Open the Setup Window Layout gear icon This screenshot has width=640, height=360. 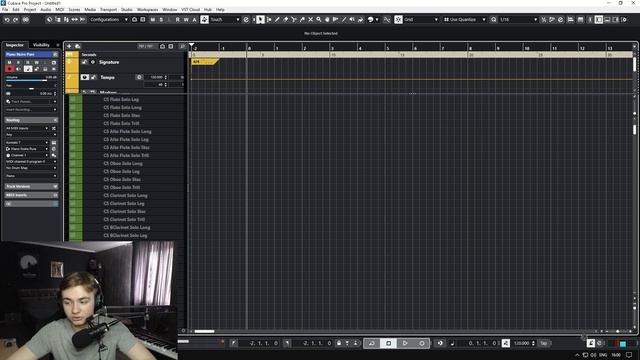(x=624, y=20)
